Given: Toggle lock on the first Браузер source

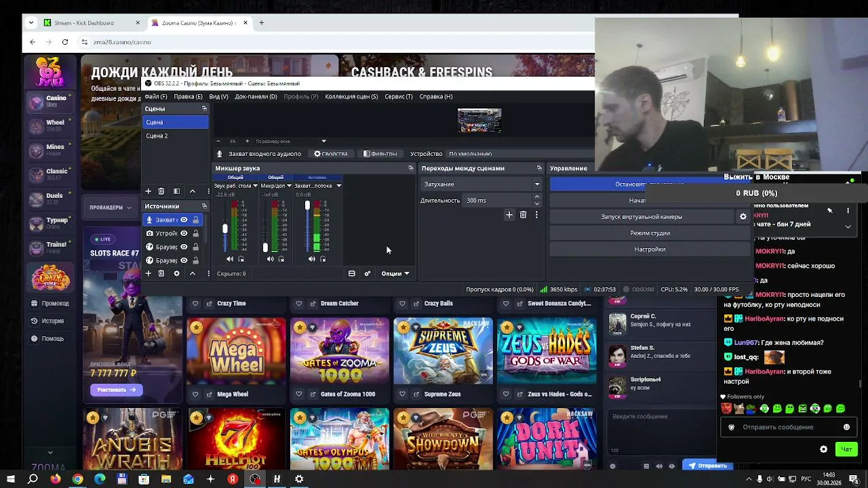Looking at the screenshot, I should click(x=195, y=247).
